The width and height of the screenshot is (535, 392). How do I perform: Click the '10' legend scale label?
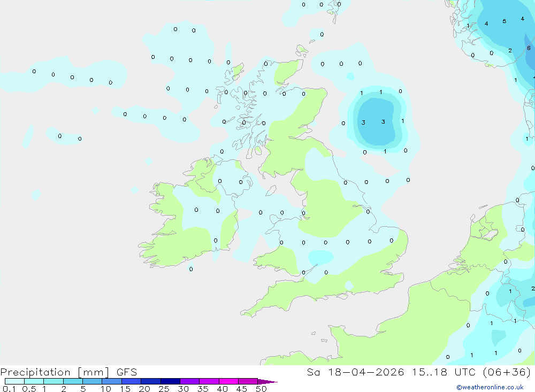pyautogui.click(x=106, y=389)
